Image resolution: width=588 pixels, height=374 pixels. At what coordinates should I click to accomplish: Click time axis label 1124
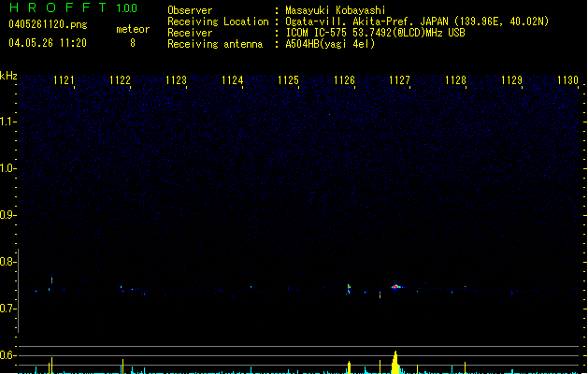[232, 79]
